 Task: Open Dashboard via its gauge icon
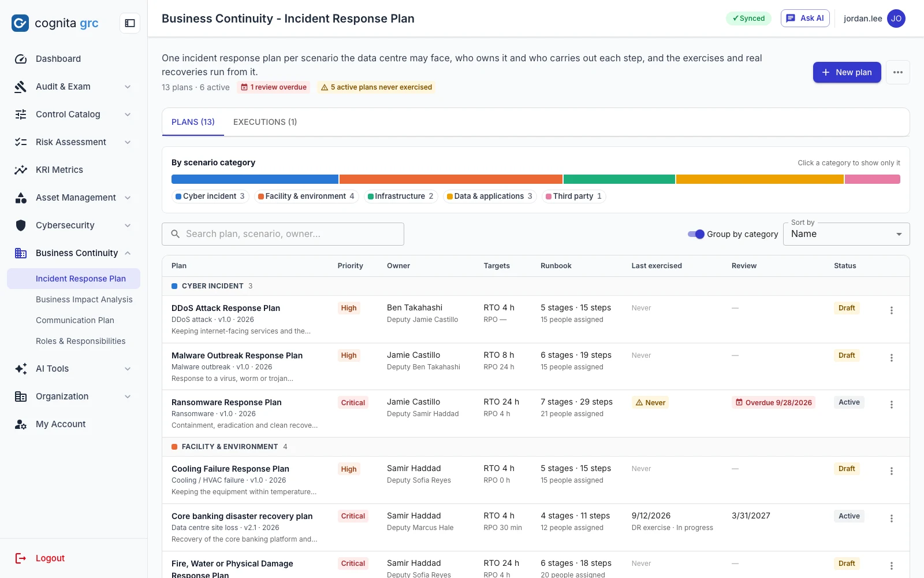click(x=21, y=59)
